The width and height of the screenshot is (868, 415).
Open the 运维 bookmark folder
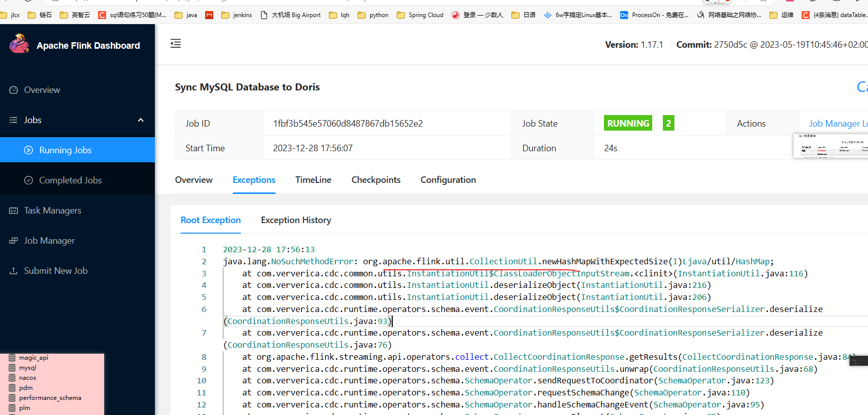pyautogui.click(x=782, y=15)
